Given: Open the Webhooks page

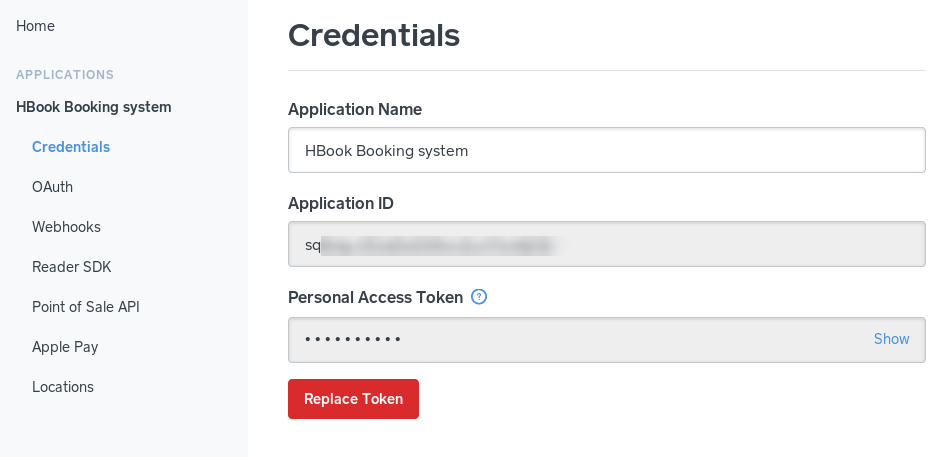Looking at the screenshot, I should 66,227.
